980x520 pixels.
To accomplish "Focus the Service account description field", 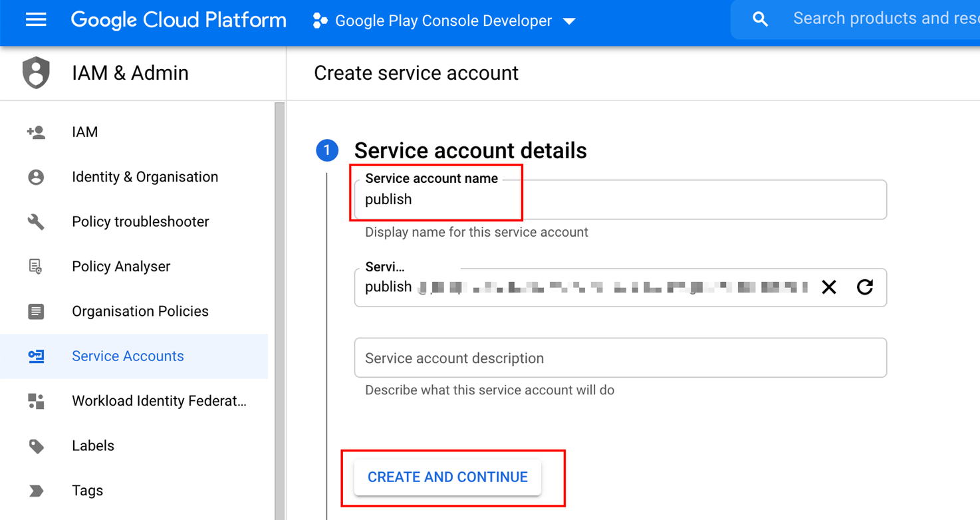I will point(620,358).
